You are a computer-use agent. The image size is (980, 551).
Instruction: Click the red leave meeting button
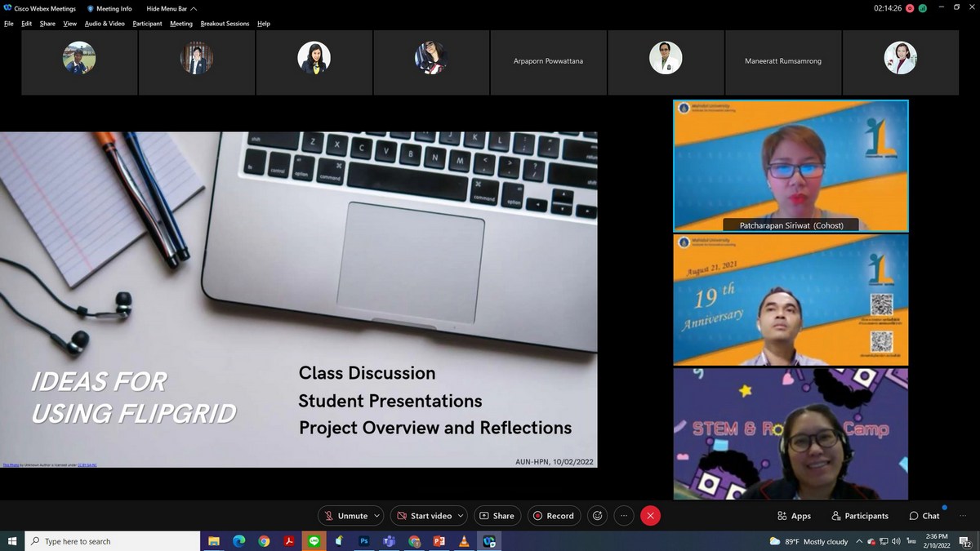click(650, 516)
